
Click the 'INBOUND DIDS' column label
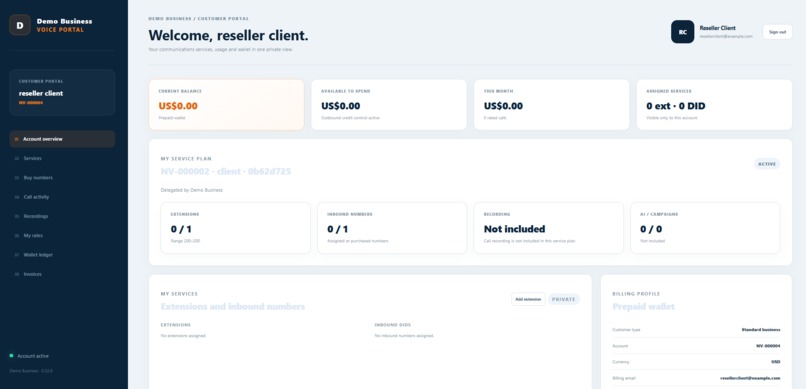point(393,325)
